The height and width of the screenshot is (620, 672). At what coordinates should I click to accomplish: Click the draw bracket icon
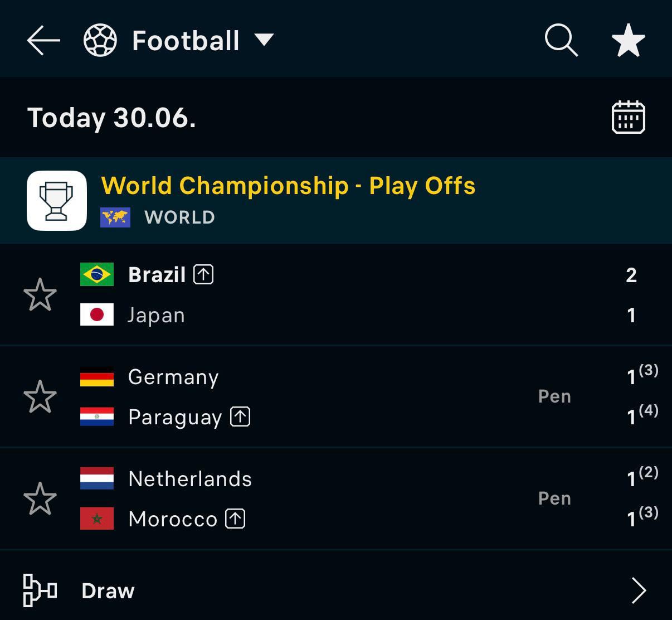point(40,590)
